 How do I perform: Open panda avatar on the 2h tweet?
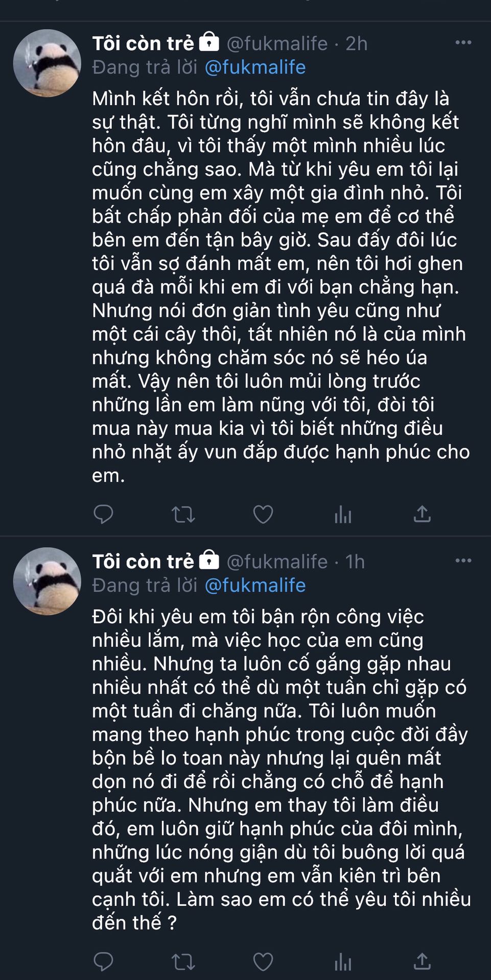tap(47, 63)
